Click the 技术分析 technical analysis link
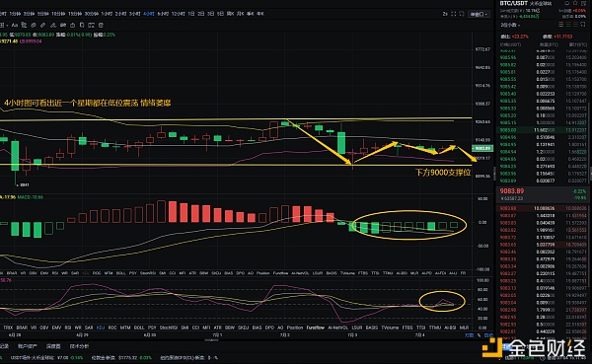 [x=79, y=346]
